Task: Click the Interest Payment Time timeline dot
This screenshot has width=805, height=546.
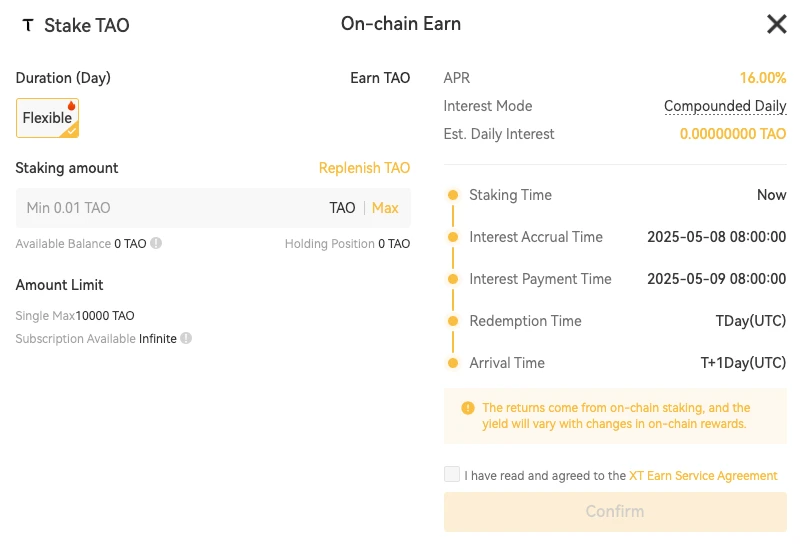Action: coord(453,279)
